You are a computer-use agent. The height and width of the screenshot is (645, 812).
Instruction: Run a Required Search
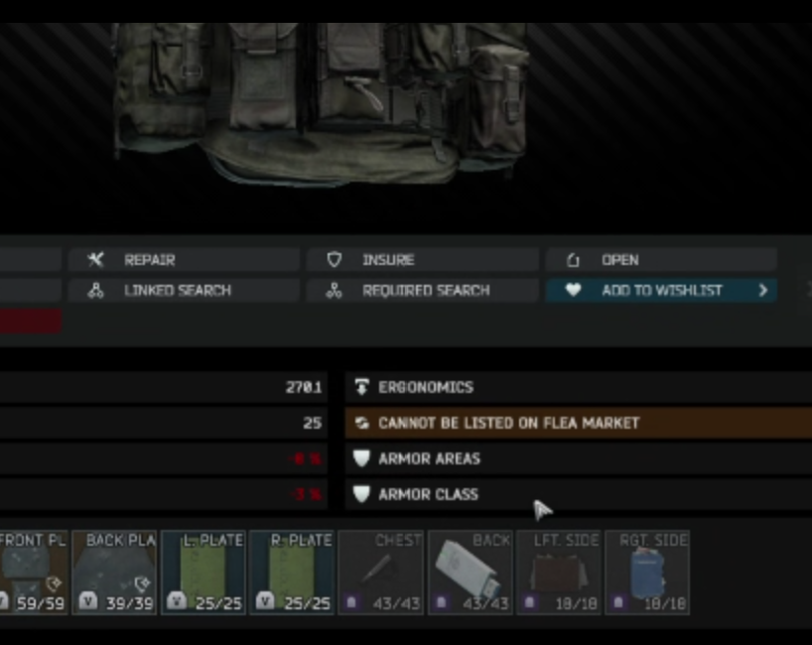tap(423, 291)
